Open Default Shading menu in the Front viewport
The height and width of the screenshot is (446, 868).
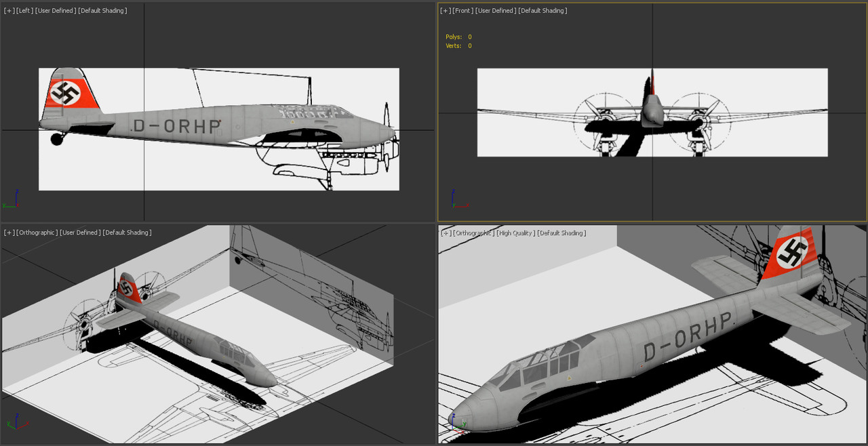542,11
